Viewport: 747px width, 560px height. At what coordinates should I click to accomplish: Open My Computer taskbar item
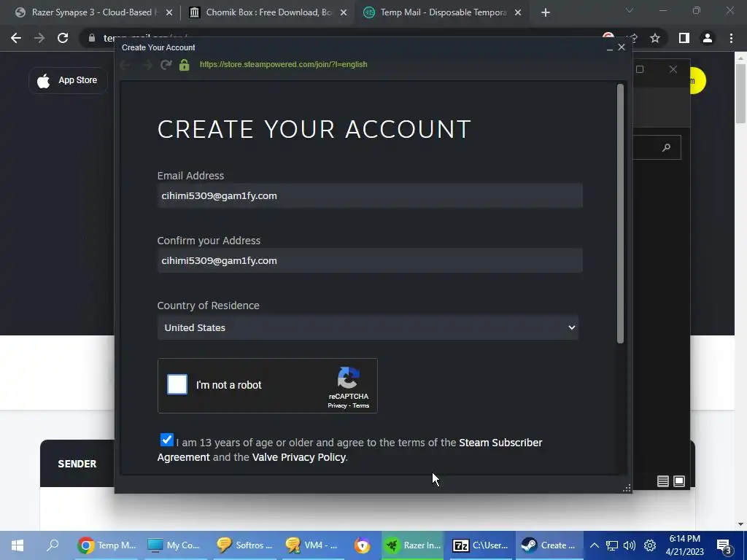pos(174,545)
